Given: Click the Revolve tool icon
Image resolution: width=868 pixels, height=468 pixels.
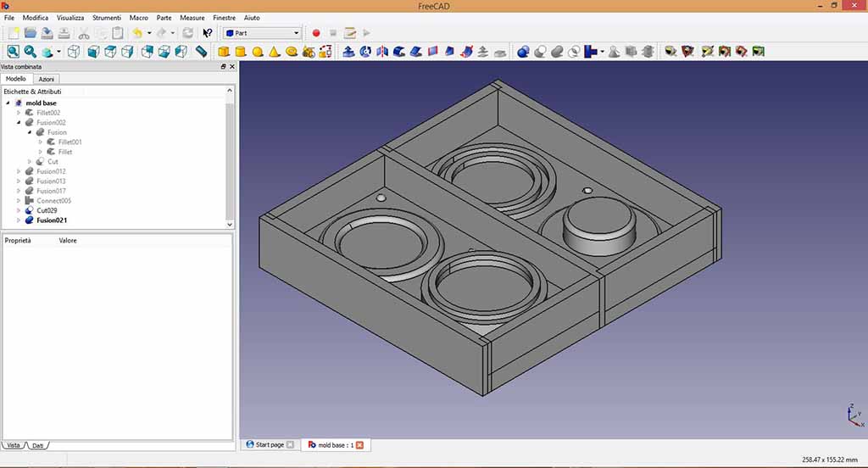Looking at the screenshot, I should click(365, 52).
